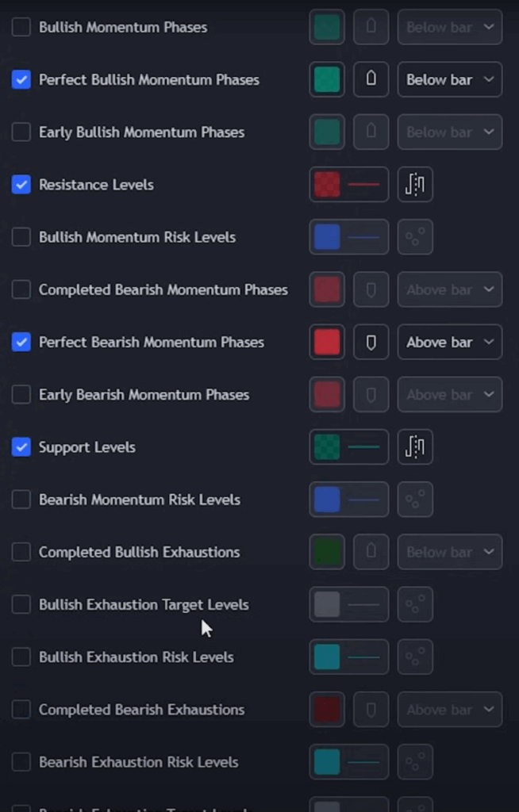Open the Resistance Levels color and line picker
This screenshot has height=812, width=519.
348,185
